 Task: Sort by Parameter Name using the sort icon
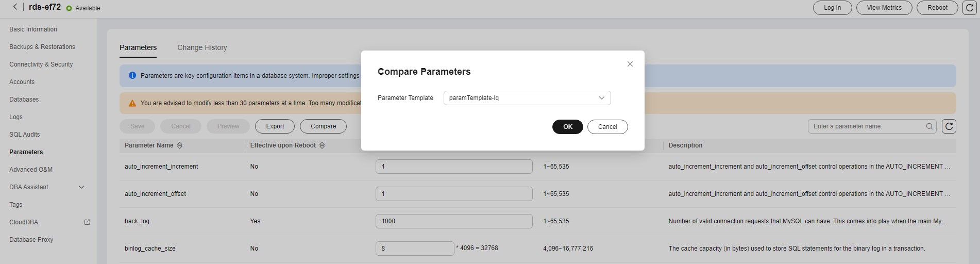click(x=180, y=145)
